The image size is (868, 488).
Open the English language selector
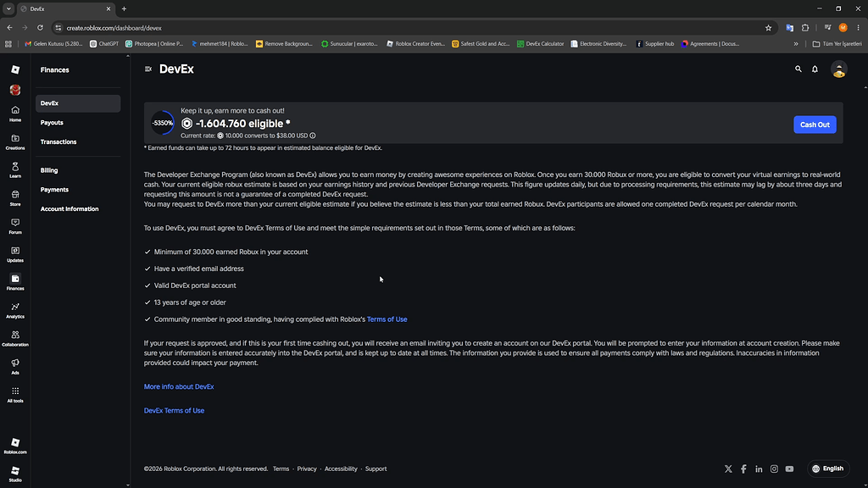click(828, 469)
